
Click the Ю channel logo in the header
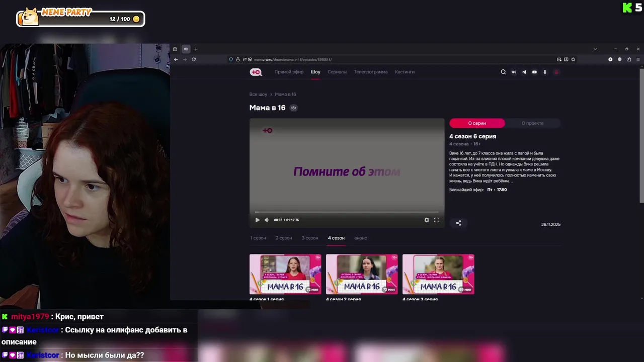pos(256,72)
